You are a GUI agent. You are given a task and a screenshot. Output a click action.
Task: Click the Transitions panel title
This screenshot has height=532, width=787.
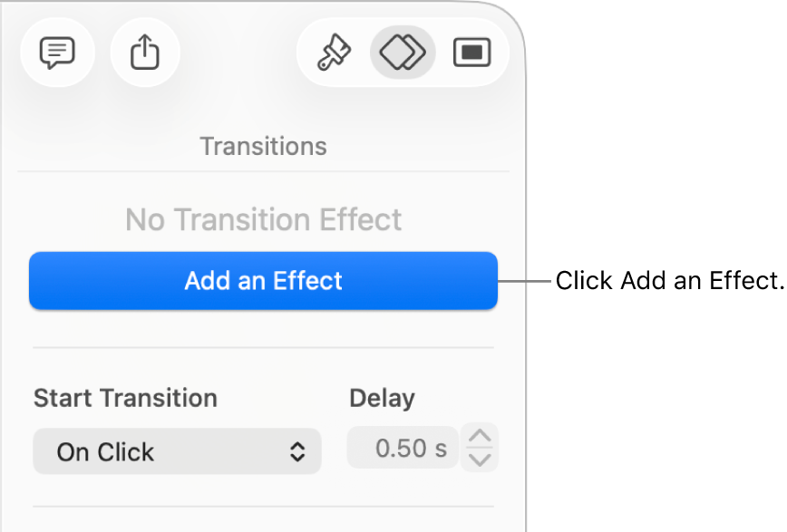(x=262, y=146)
